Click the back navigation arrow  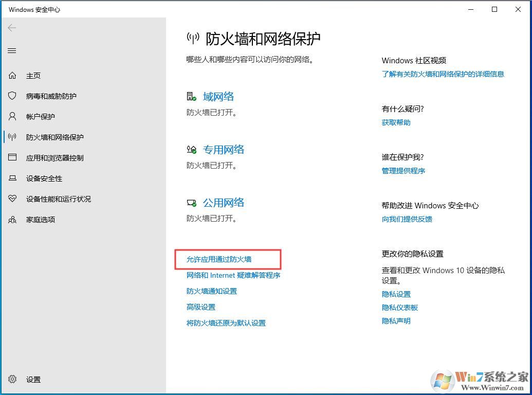[x=11, y=28]
